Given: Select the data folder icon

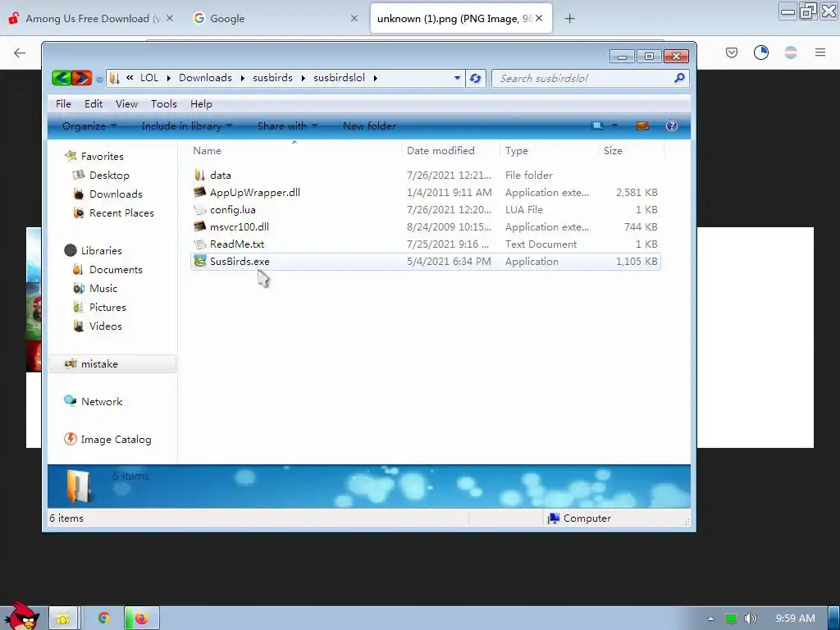Looking at the screenshot, I should pos(200,176).
